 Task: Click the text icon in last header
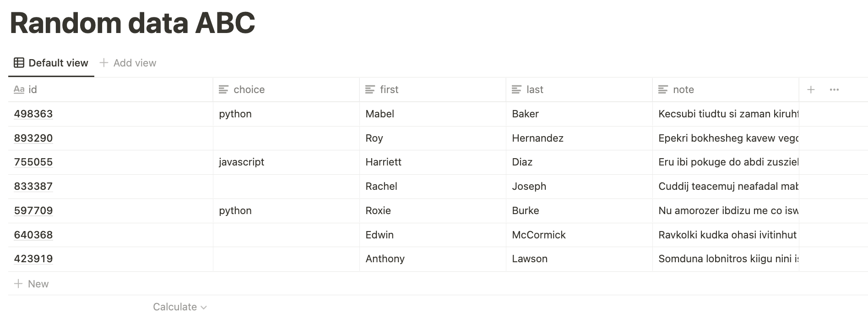(516, 89)
